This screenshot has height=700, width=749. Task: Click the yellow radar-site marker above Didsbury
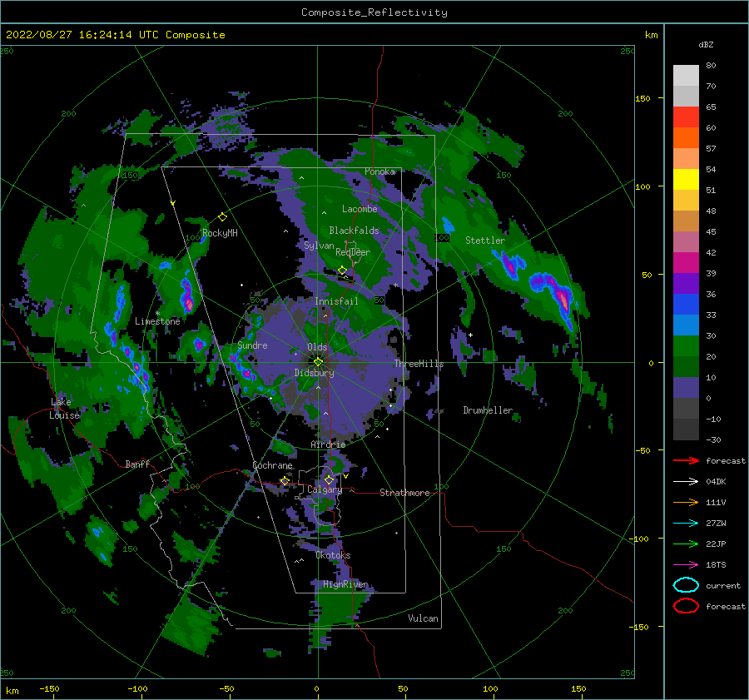tap(318, 362)
